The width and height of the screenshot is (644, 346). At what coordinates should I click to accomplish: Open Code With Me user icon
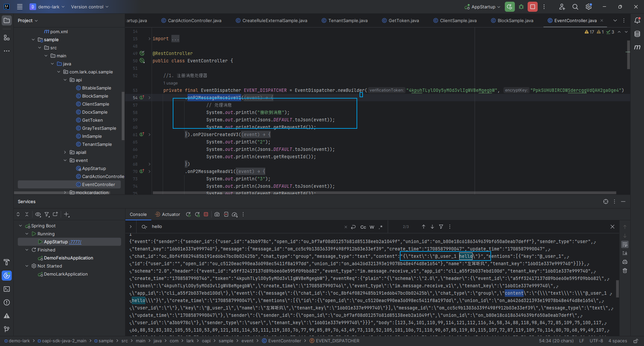click(562, 7)
